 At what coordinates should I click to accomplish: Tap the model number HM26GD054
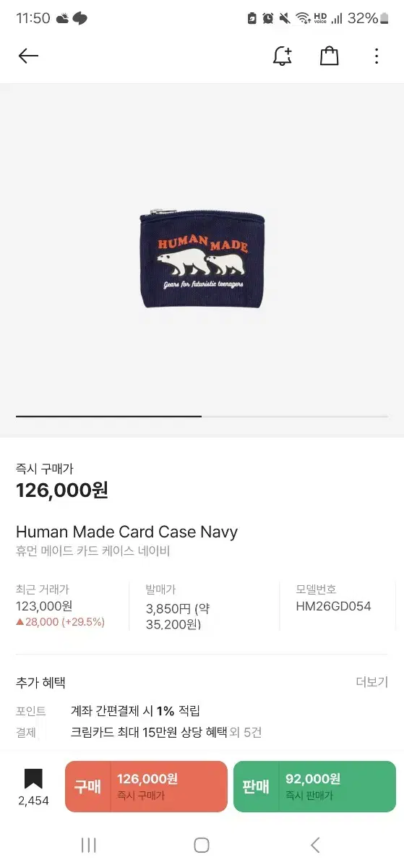[x=333, y=606]
